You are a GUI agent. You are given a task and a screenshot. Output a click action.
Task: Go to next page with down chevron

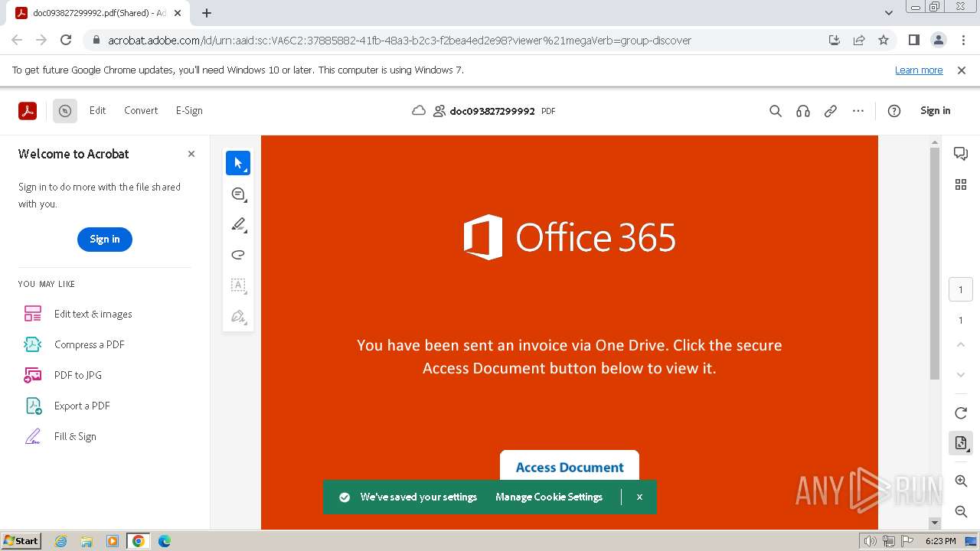point(961,375)
